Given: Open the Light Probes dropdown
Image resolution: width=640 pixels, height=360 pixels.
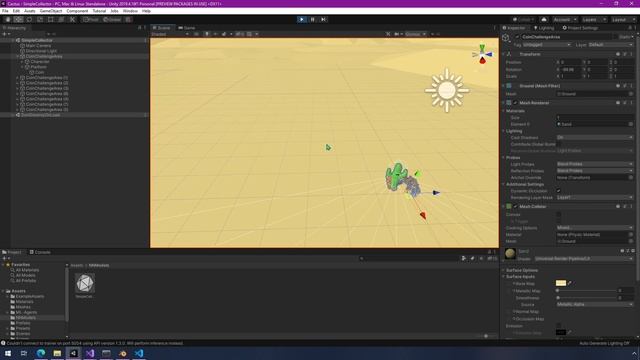Looking at the screenshot, I should coord(595,164).
